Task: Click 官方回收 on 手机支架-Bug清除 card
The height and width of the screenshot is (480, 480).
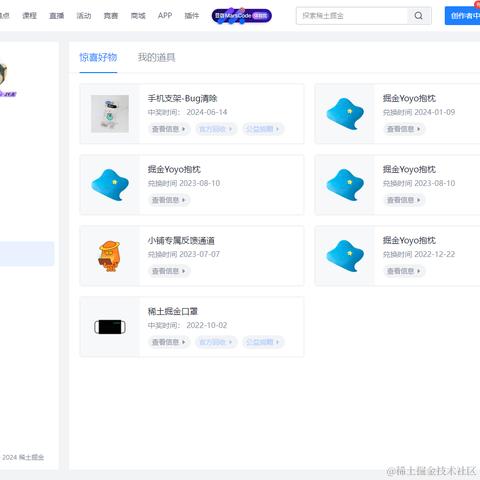Action: pos(216,129)
